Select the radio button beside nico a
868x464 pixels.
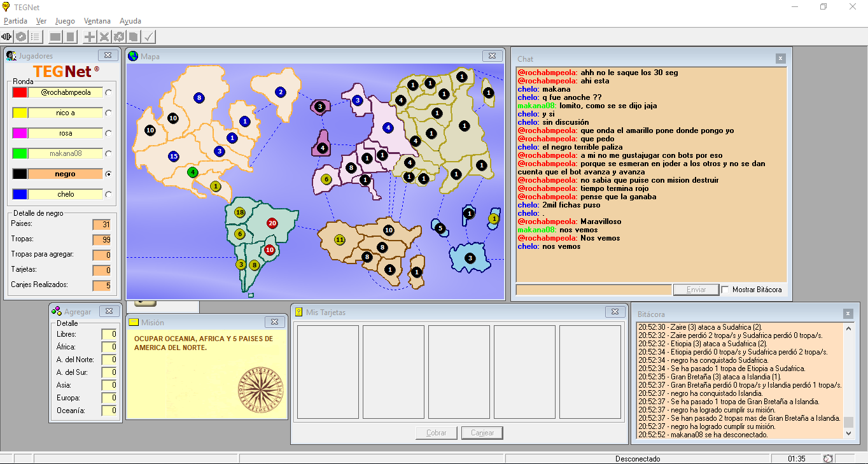click(108, 113)
